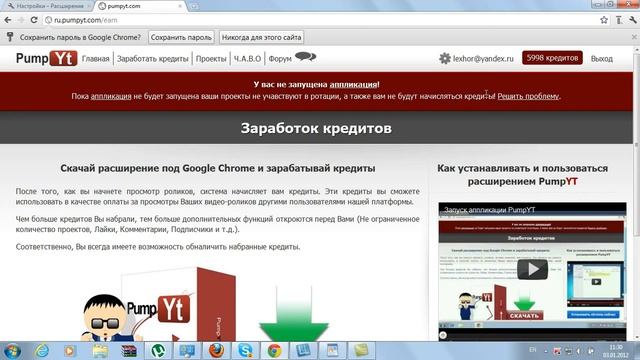Switch to Chrome on the taskbar
This screenshot has width=640, height=360.
pos(274,351)
